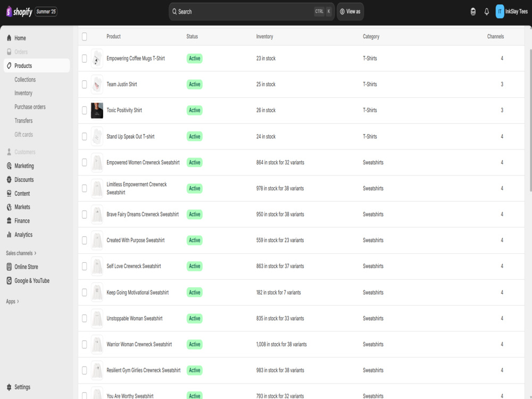Open the Team Justin Shirt thumbnail
The height and width of the screenshot is (399, 532).
point(97,85)
